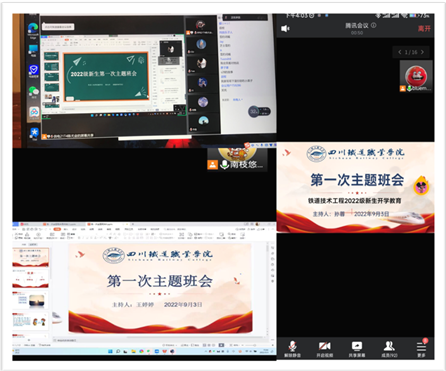Select the highlighted Home ribbon tab in WPS
Screen dimensions: 446x371
pos(57,229)
